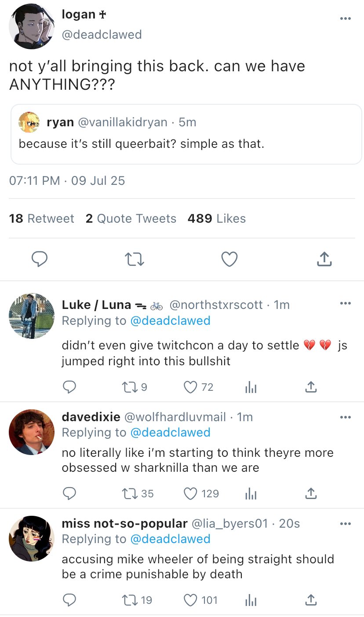The image size is (364, 617).
Task: Reply to miss not-so-popular's comment
Action: click(x=69, y=600)
